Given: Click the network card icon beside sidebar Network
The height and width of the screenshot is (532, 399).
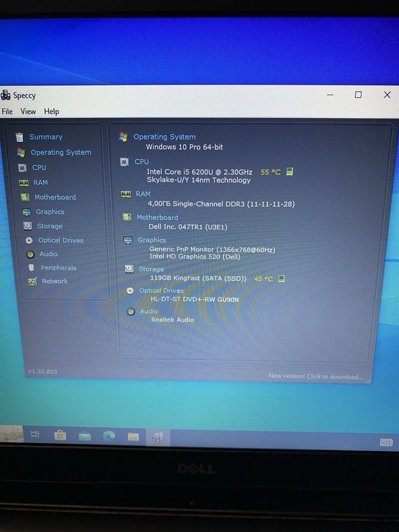Looking at the screenshot, I should [x=32, y=281].
